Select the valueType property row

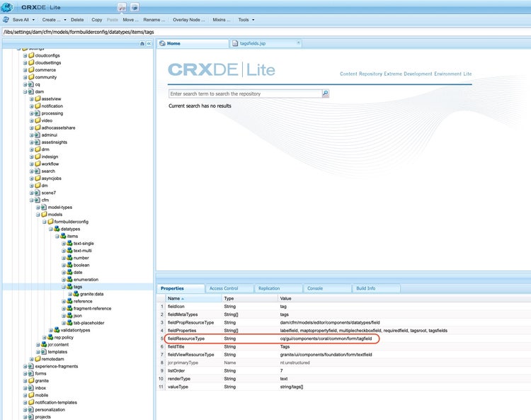pos(343,387)
